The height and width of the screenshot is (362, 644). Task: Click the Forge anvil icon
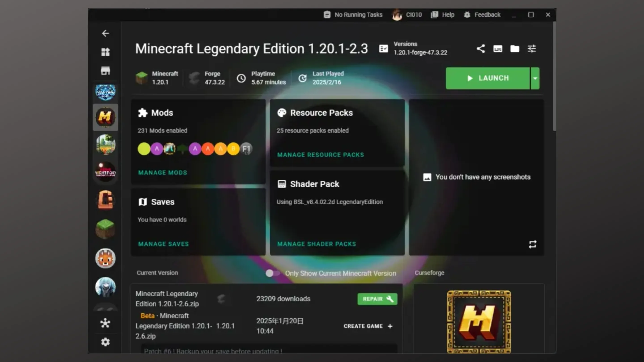click(x=194, y=78)
